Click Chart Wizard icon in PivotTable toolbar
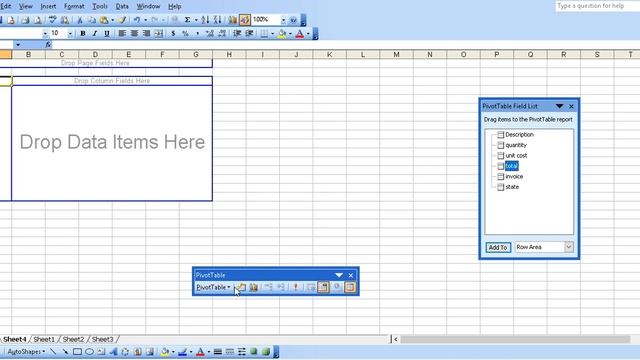 pyautogui.click(x=253, y=287)
